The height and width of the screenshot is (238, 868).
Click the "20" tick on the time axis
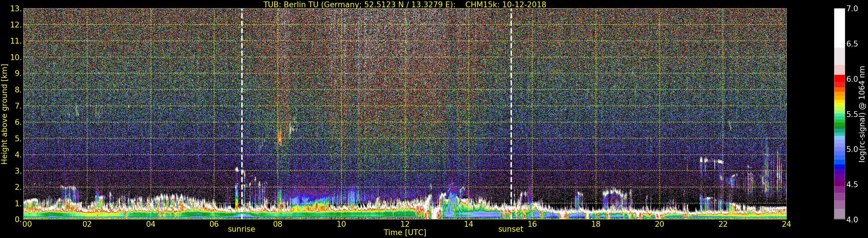tap(659, 224)
